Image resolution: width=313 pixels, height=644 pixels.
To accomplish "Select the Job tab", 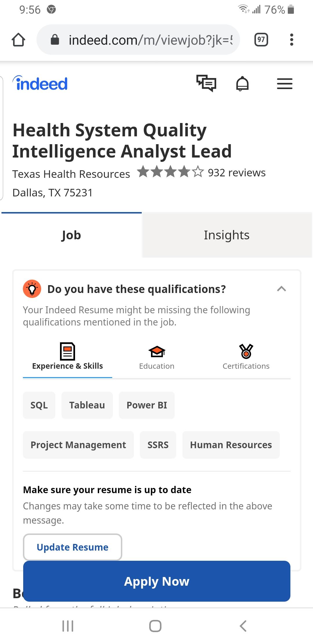I will point(71,235).
